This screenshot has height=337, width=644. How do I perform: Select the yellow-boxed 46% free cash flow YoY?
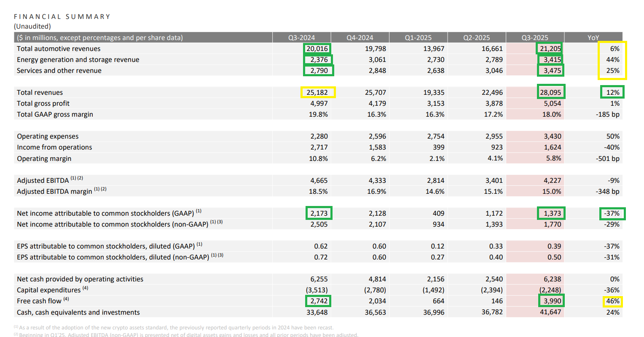(x=612, y=301)
